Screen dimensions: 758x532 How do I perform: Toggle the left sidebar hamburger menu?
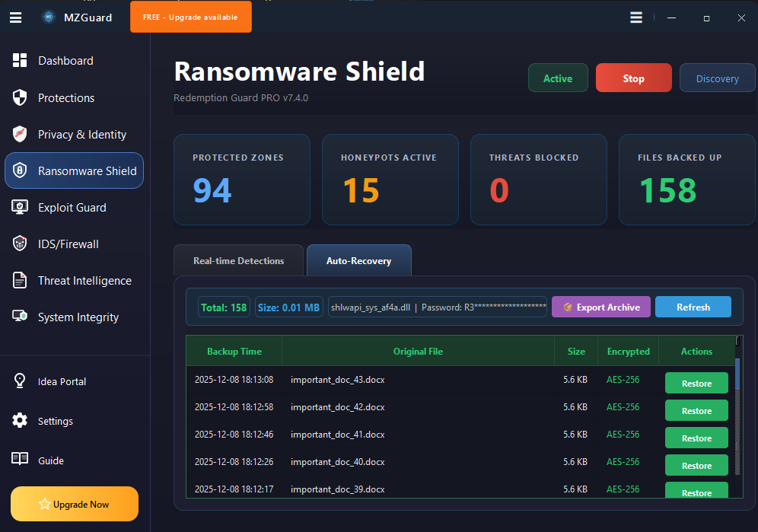click(x=15, y=18)
